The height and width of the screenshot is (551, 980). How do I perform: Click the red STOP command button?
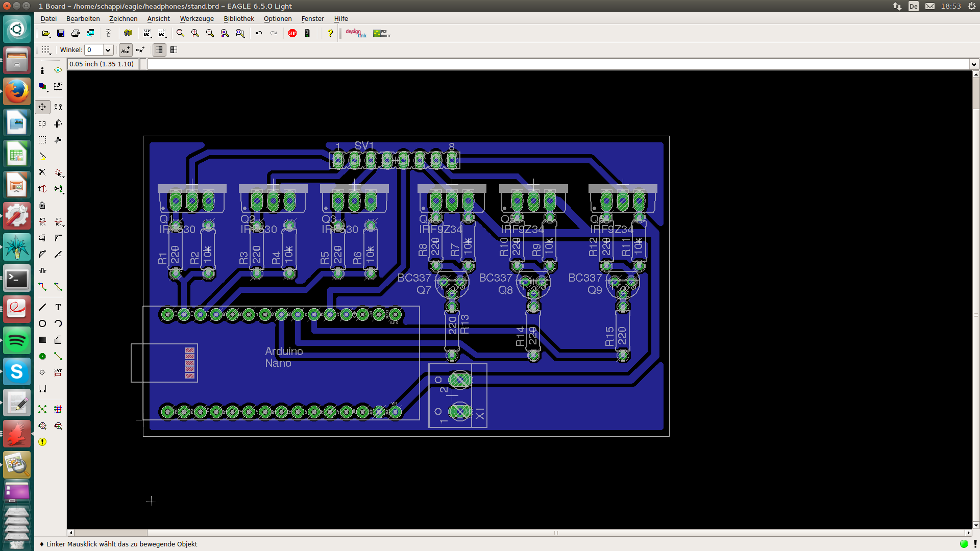pos(292,34)
